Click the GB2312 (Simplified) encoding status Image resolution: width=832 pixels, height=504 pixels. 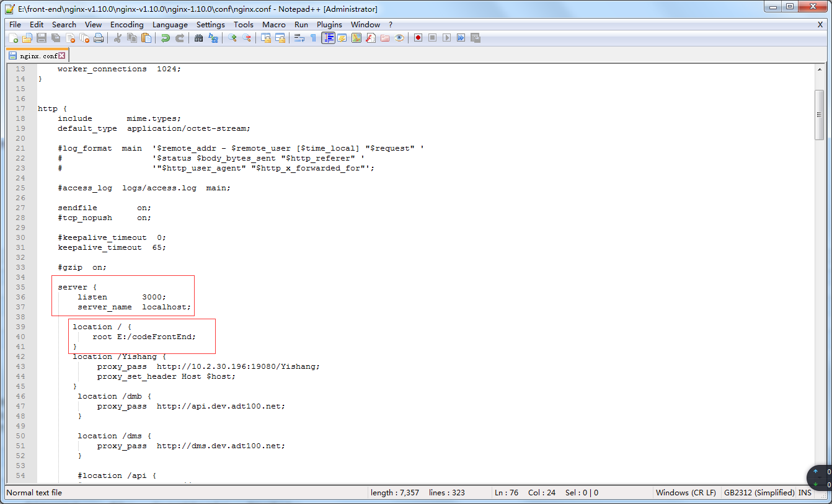(x=759, y=493)
